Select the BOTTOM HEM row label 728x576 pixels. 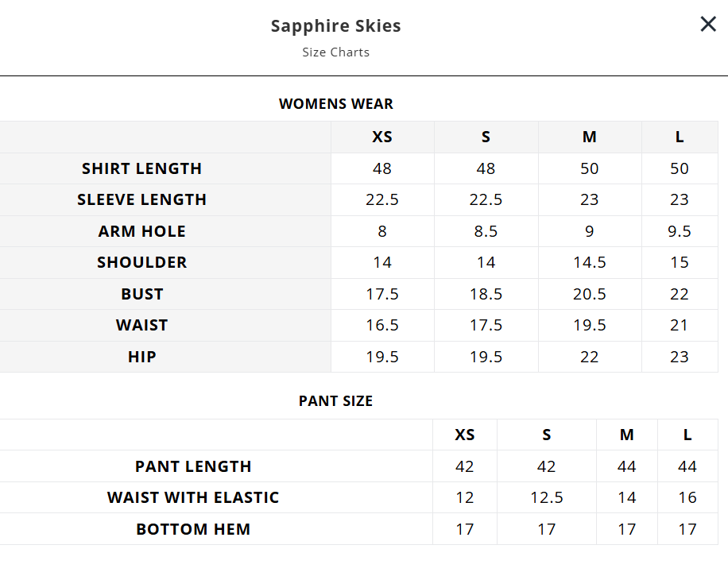[193, 529]
